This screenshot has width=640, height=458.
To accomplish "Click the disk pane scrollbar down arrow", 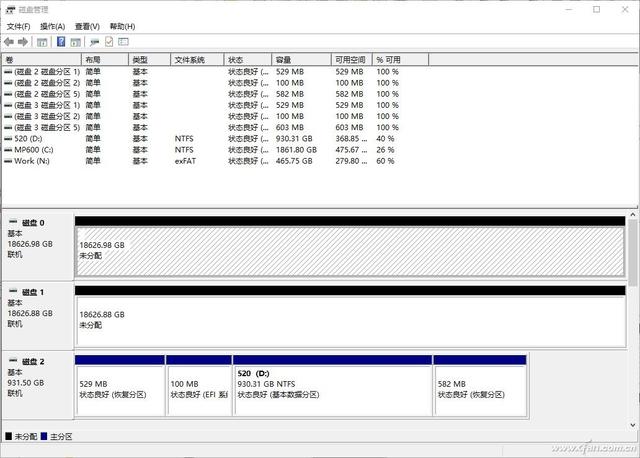I will click(633, 425).
